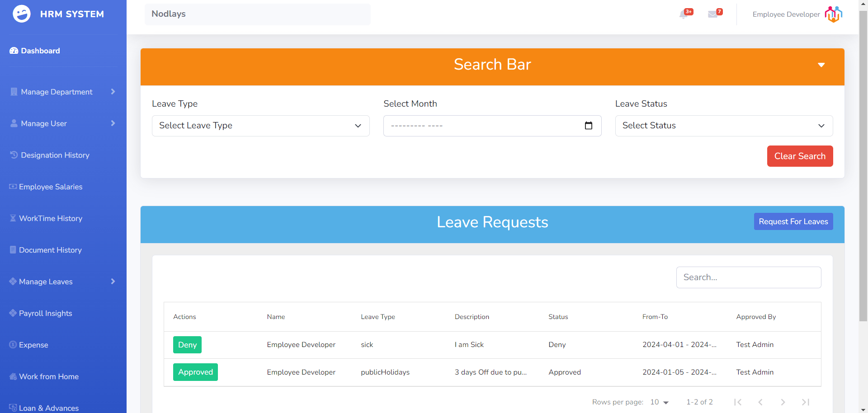Select the '3 days Off due to pu...' cell

pyautogui.click(x=491, y=372)
